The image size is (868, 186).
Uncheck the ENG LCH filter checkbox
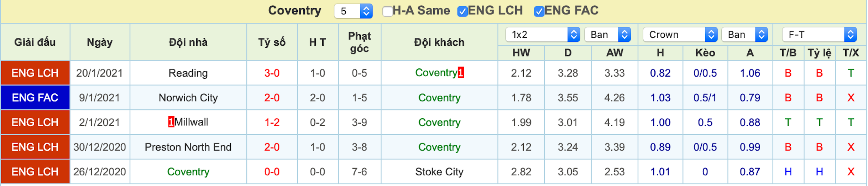click(462, 11)
